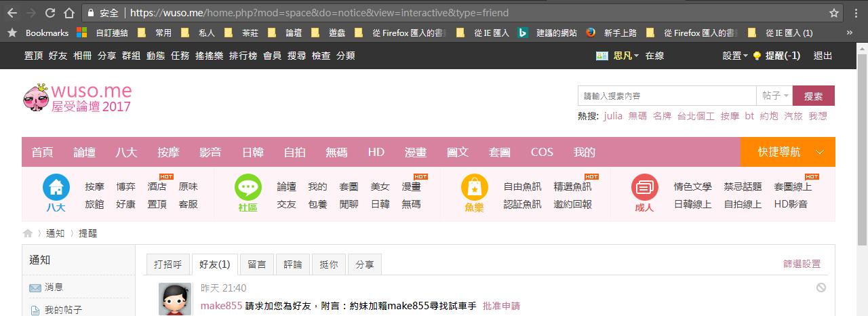Click the search content input field
Viewport: 868px width, 316px height.
pyautogui.click(x=667, y=96)
